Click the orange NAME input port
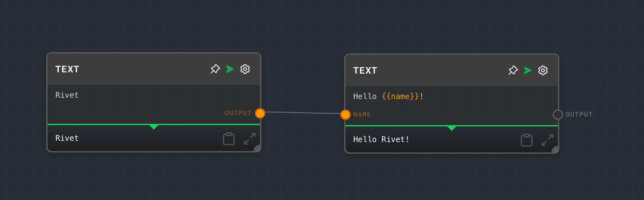Image resolution: width=644 pixels, height=200 pixels. (345, 115)
